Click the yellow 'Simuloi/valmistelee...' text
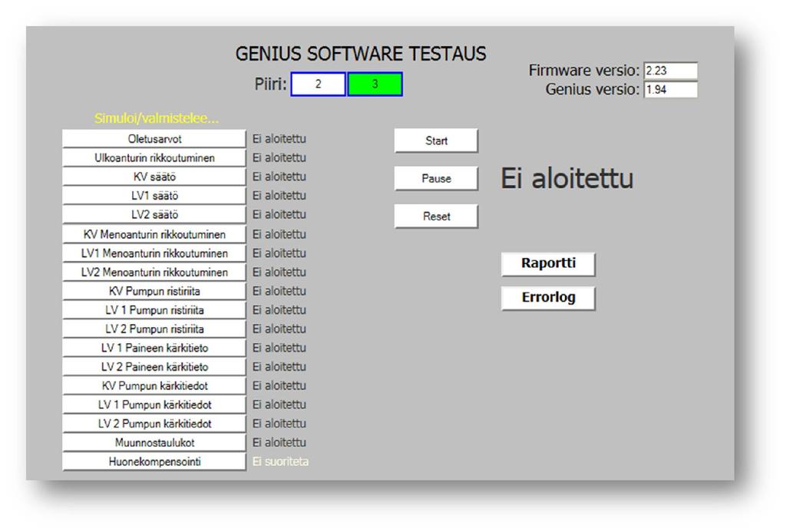The height and width of the screenshot is (532, 786). pos(157,118)
